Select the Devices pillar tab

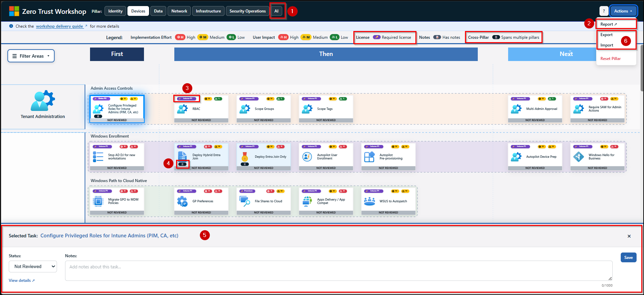[138, 11]
